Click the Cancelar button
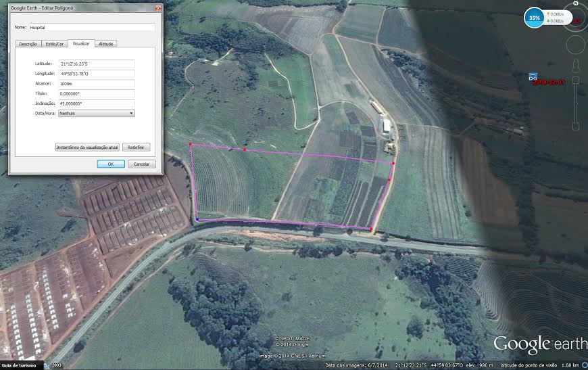This screenshot has height=370, width=588. point(141,164)
